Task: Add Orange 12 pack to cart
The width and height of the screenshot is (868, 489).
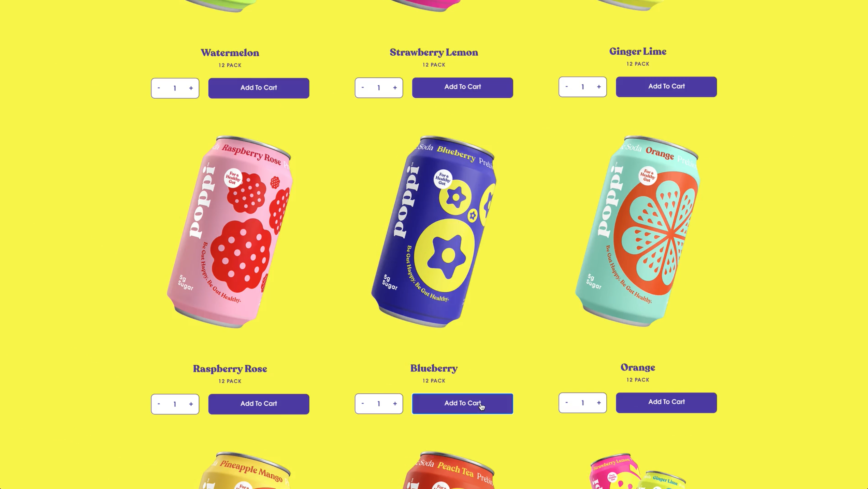Action: (666, 403)
